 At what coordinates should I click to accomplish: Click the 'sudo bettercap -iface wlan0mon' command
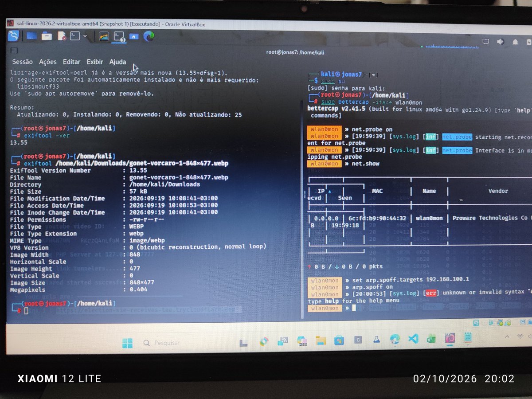372,102
